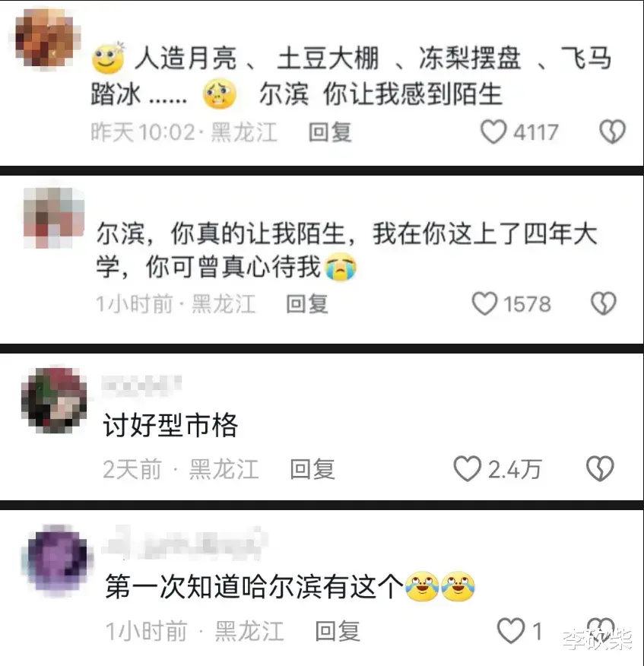Reply to the 人造月亮 comment via 回复
This screenshot has width=644, height=666.
pos(330,132)
